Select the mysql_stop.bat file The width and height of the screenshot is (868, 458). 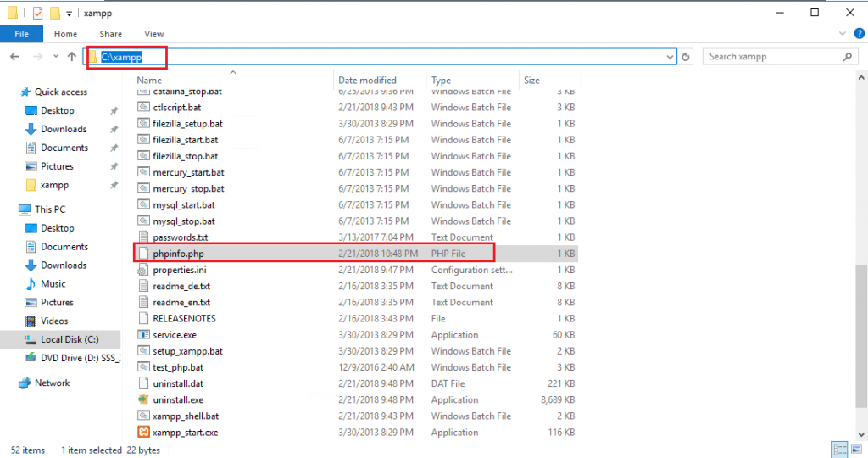pos(184,221)
